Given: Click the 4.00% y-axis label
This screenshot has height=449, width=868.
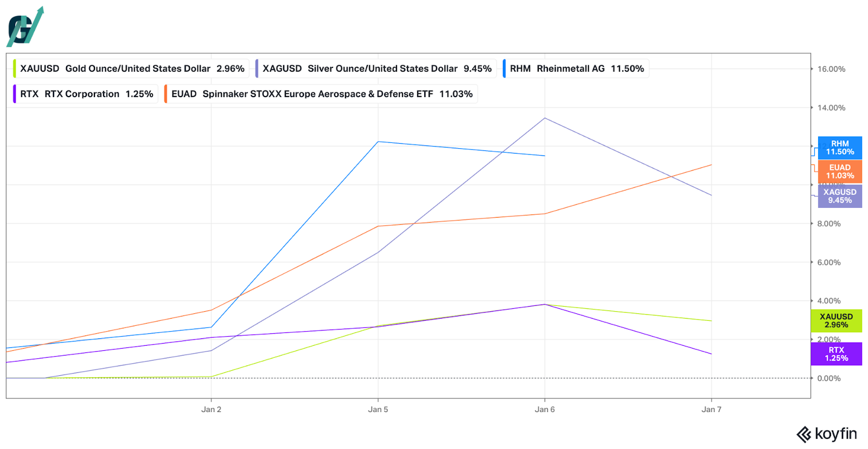Looking at the screenshot, I should point(829,301).
